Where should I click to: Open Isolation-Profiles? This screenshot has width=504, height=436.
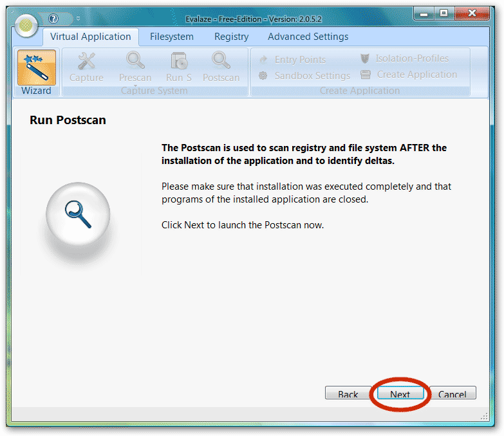click(x=404, y=59)
